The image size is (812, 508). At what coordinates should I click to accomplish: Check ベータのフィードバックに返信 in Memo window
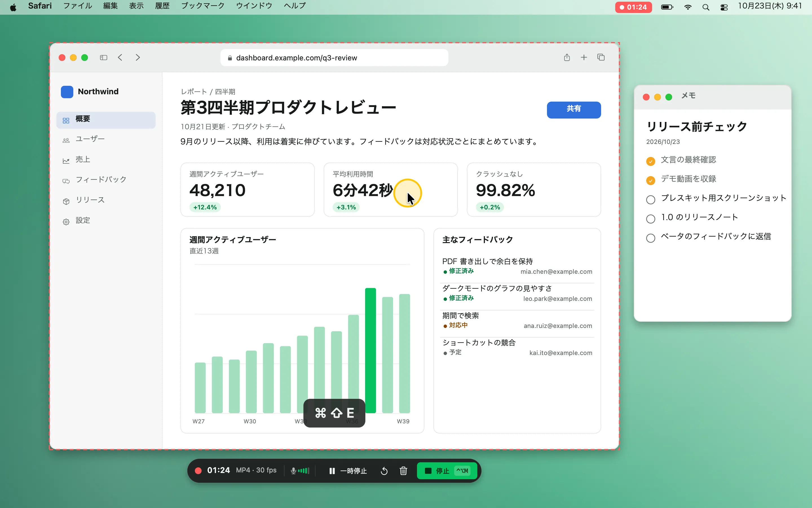coord(651,238)
